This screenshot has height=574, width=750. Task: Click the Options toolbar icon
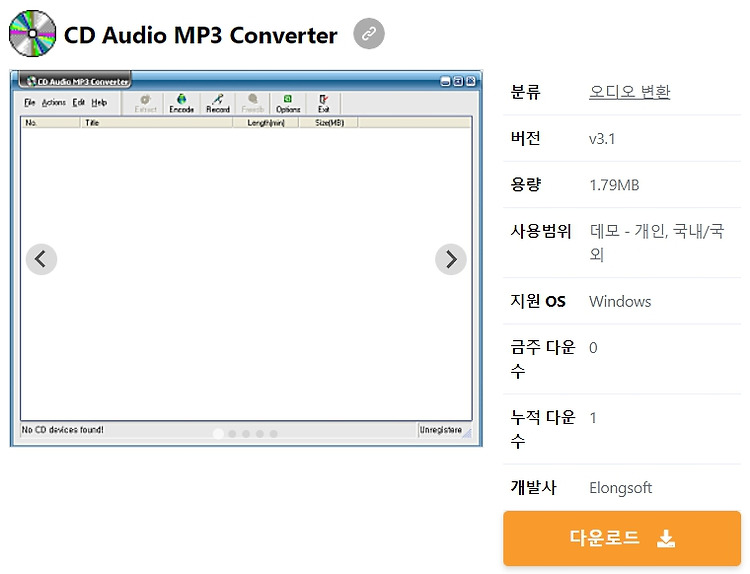click(288, 103)
